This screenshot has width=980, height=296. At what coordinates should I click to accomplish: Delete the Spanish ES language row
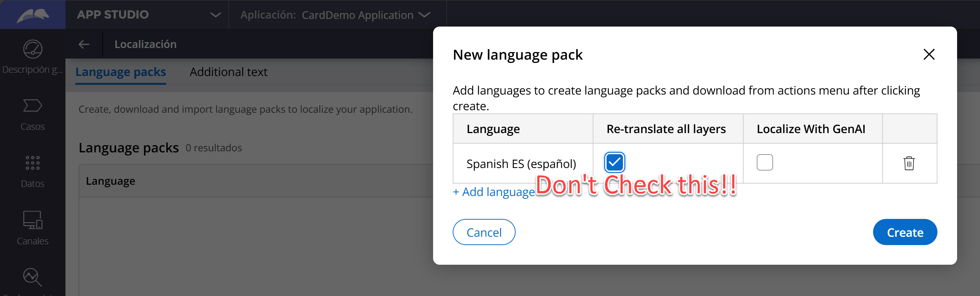point(909,163)
